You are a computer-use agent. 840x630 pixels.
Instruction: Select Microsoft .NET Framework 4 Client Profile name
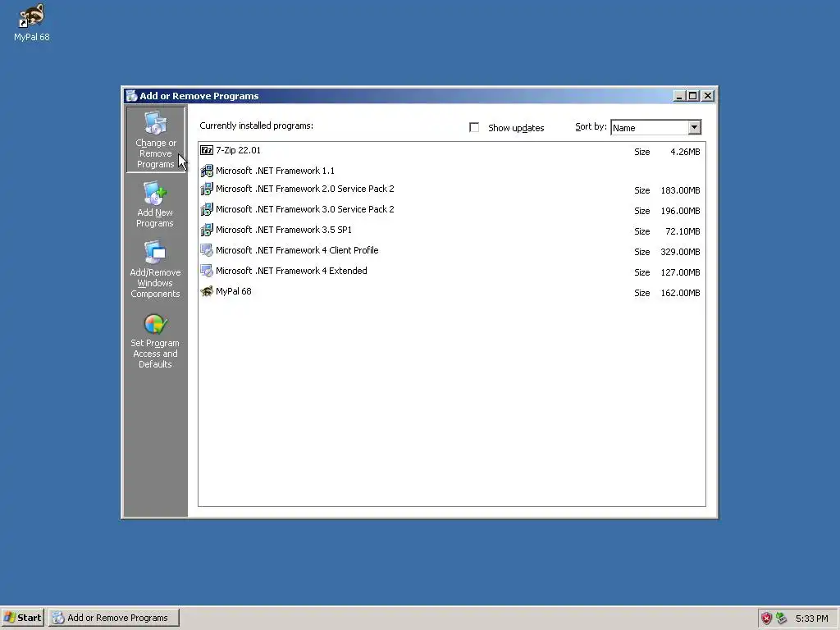tap(297, 250)
